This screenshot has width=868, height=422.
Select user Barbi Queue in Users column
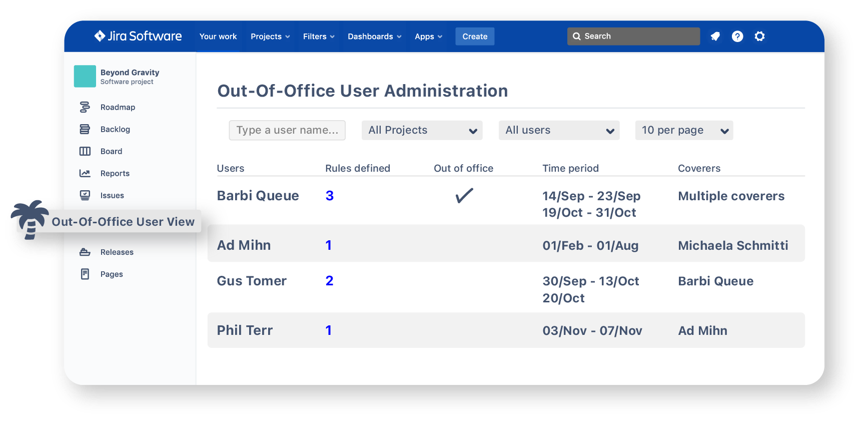(x=258, y=196)
